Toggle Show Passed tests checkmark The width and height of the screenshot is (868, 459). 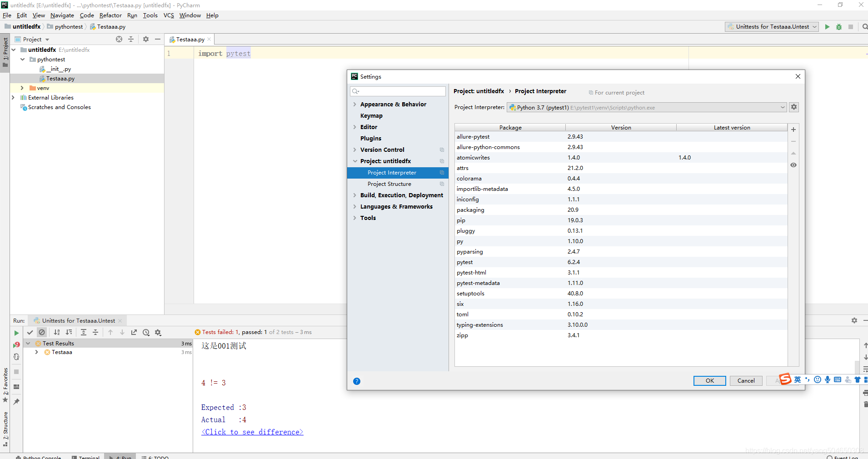30,332
